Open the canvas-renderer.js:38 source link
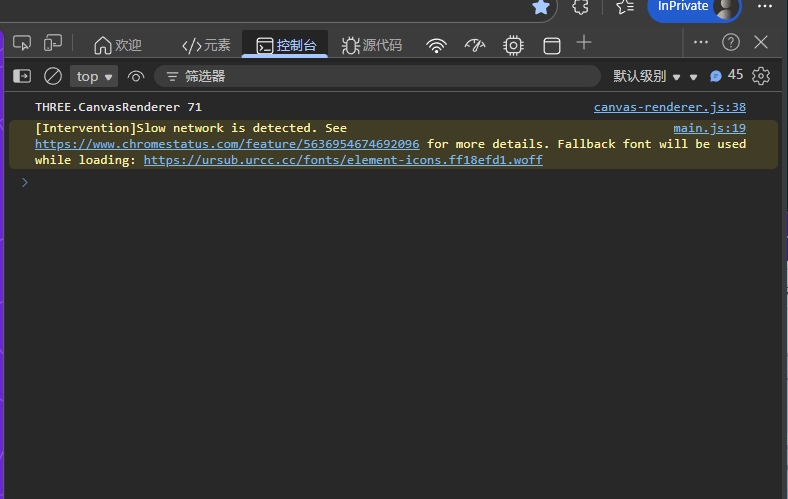The image size is (788, 499). (x=669, y=107)
